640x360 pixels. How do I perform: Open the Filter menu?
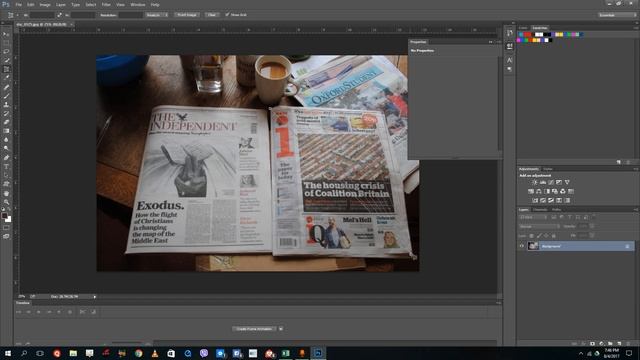click(106, 4)
